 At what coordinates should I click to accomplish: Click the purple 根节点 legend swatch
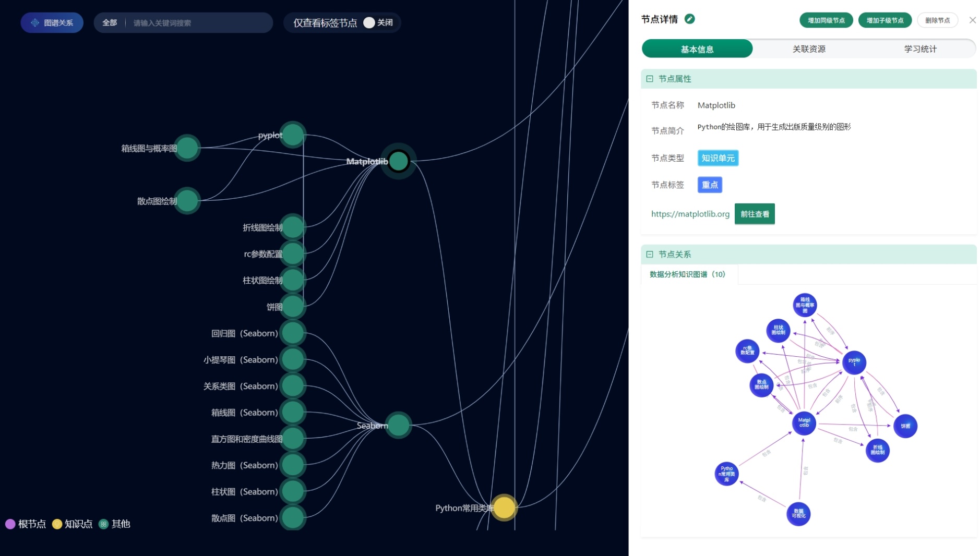tap(10, 524)
